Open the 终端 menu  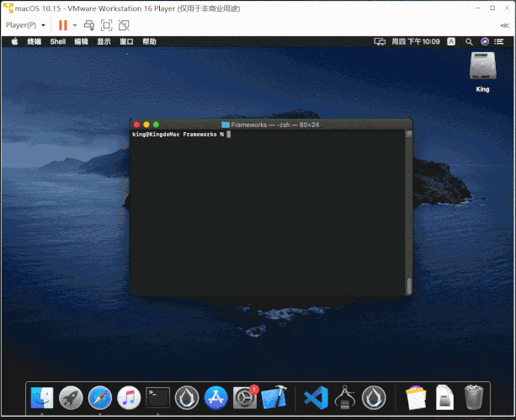point(35,41)
